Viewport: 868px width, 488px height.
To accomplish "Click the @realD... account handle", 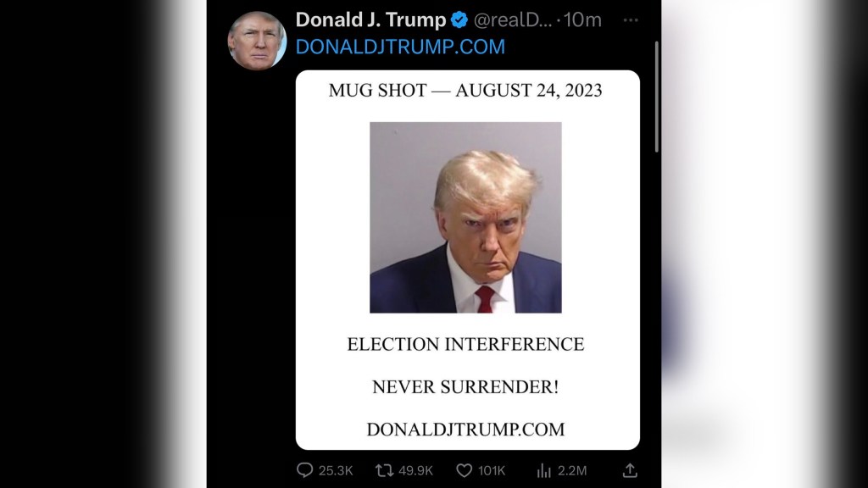I will (512, 20).
